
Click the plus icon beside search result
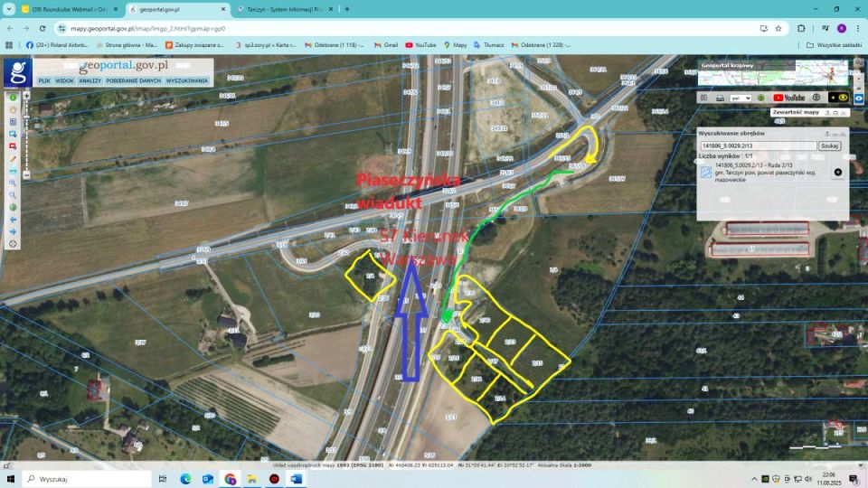[x=838, y=172]
